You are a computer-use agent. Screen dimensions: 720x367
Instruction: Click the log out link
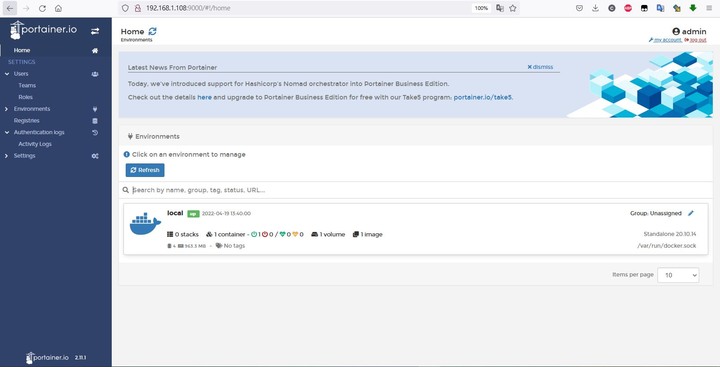pyautogui.click(x=696, y=40)
